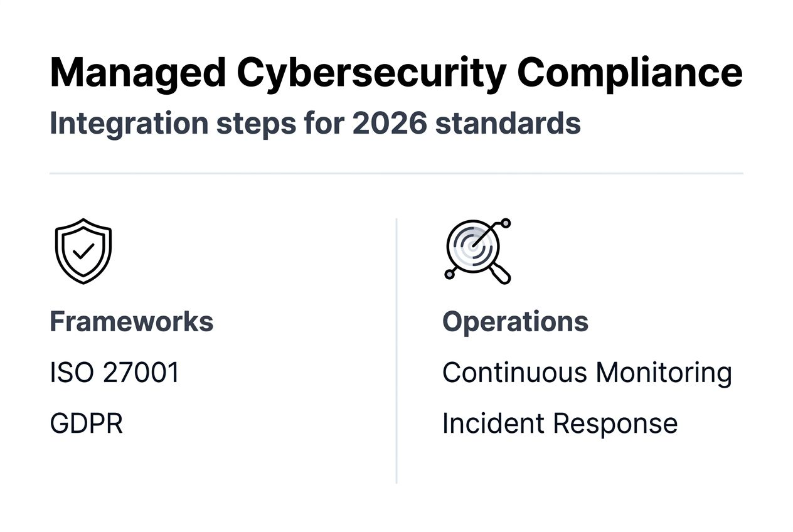Click the shield with checkmark icon

tap(83, 251)
